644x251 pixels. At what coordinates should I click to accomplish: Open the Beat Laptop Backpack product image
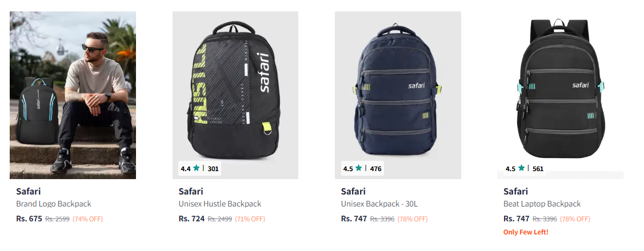[560, 91]
